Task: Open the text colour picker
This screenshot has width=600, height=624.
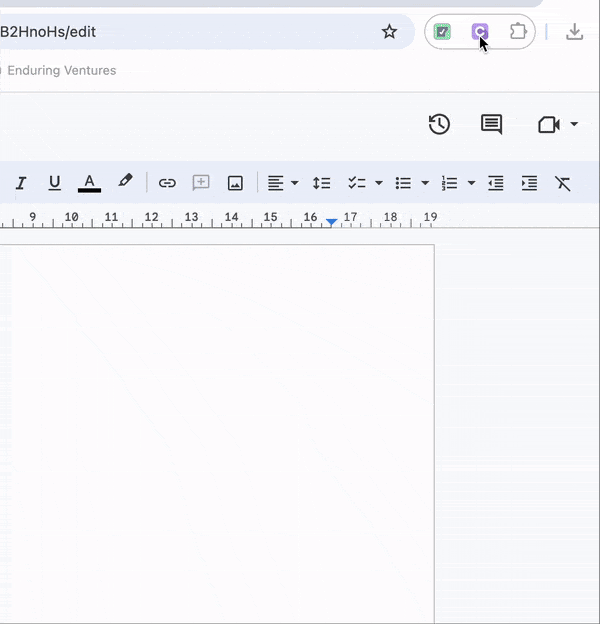Action: tap(89, 183)
